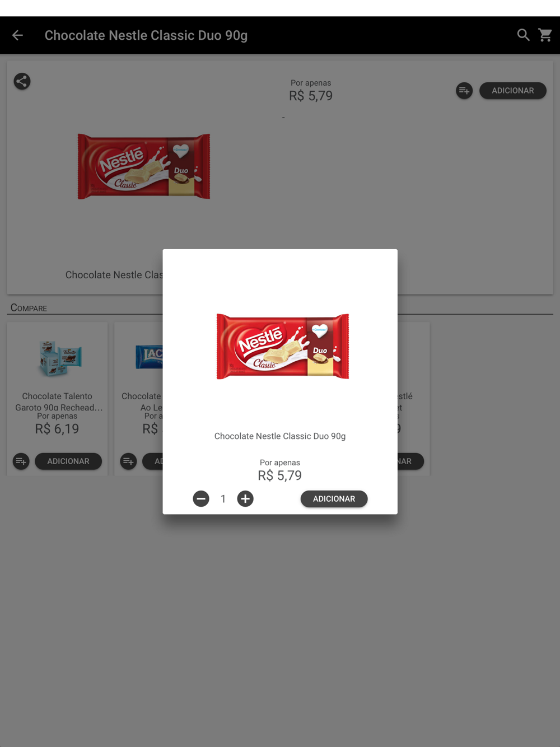Click ADICIONAR in the popup dialog

tap(334, 499)
